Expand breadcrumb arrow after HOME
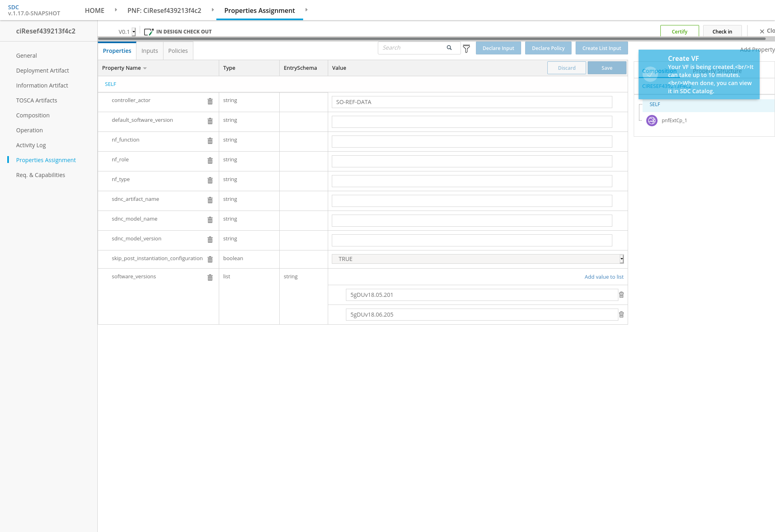775x532 pixels. [116, 10]
